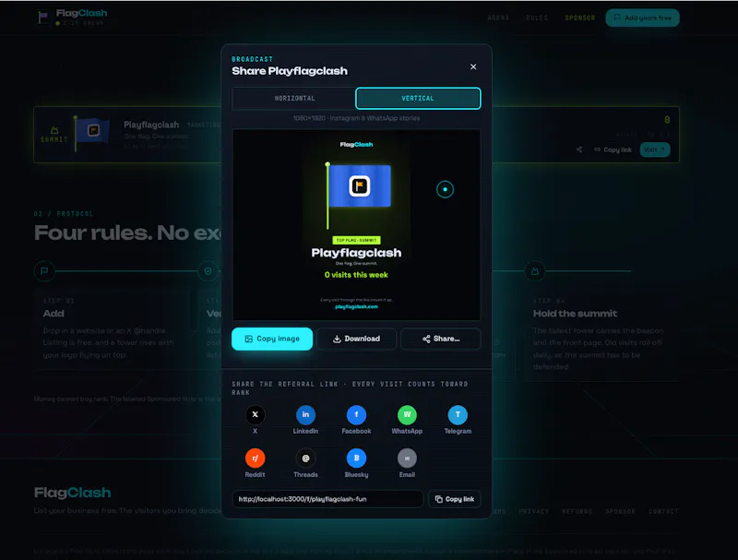Switch to the Horizontal format tab
Viewport: 738px width, 560px height.
294,99
